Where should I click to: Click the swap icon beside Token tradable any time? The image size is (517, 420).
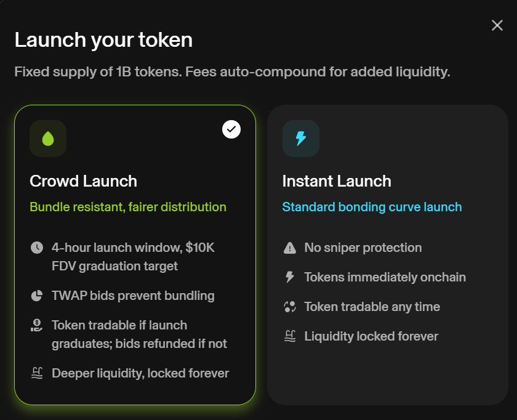(x=290, y=307)
